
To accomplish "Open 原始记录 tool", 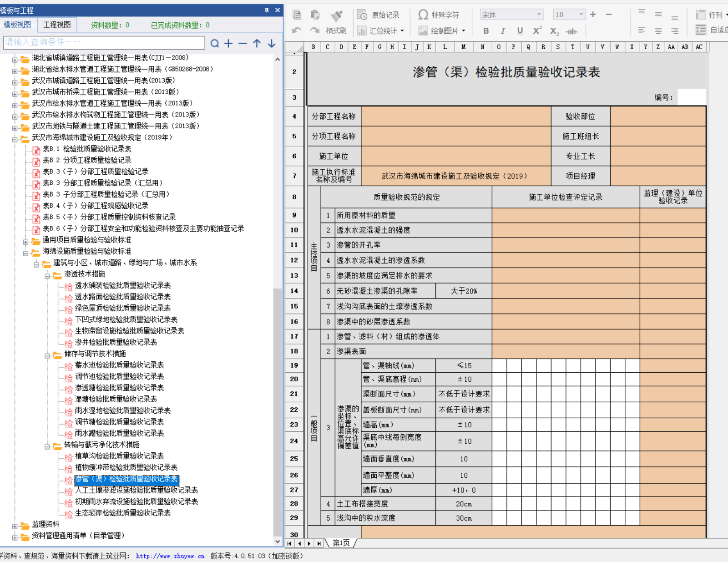I will 378,15.
